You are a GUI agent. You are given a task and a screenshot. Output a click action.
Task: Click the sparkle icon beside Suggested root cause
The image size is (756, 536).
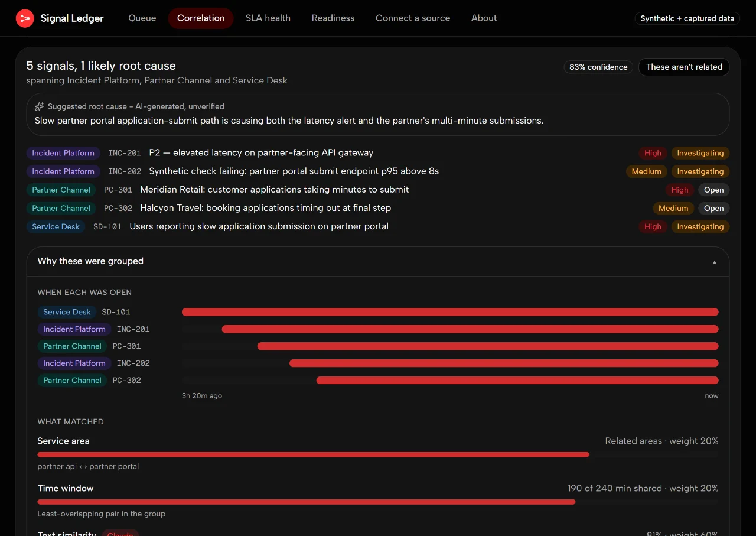[40, 106]
